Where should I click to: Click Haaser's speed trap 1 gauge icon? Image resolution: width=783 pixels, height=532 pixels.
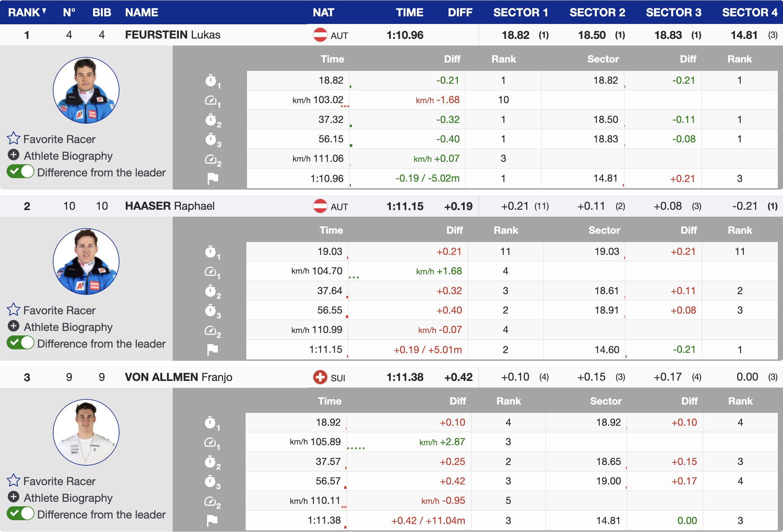211,272
